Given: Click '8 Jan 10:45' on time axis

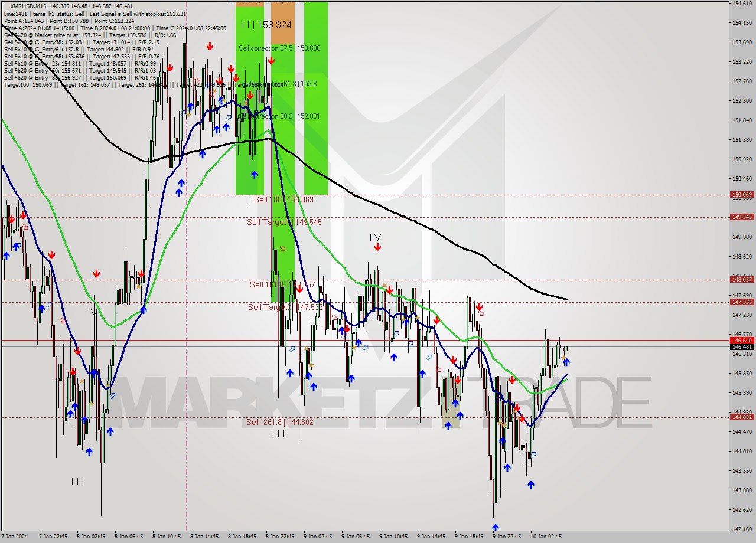Looking at the screenshot, I should 166,537.
